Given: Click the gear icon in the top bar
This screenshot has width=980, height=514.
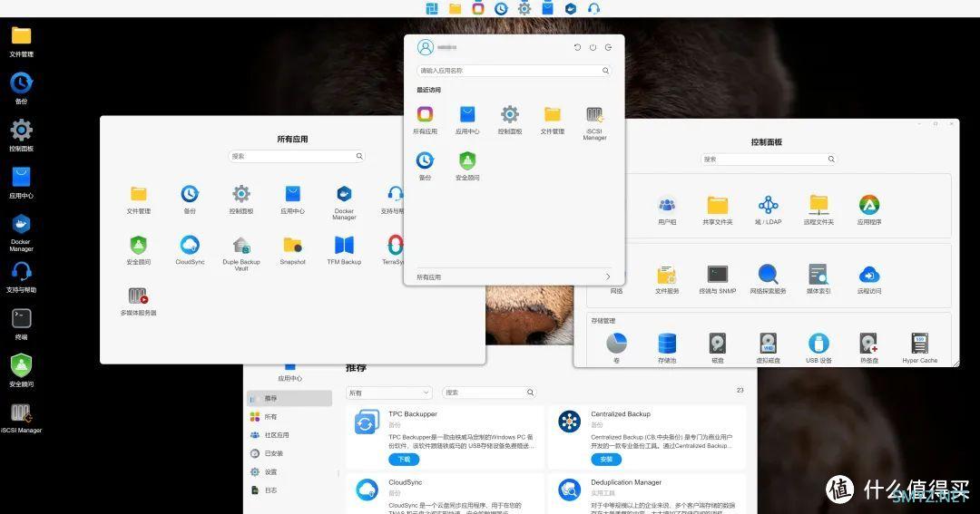Looking at the screenshot, I should pyautogui.click(x=524, y=8).
